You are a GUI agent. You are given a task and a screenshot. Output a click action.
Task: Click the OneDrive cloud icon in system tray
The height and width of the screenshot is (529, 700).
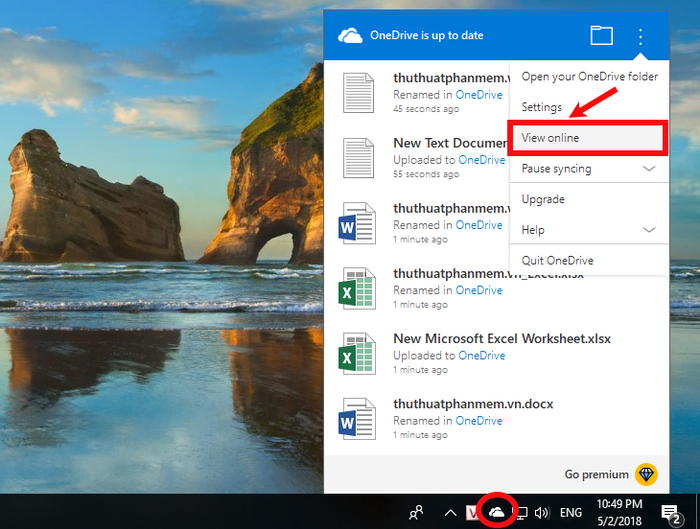coord(496,512)
